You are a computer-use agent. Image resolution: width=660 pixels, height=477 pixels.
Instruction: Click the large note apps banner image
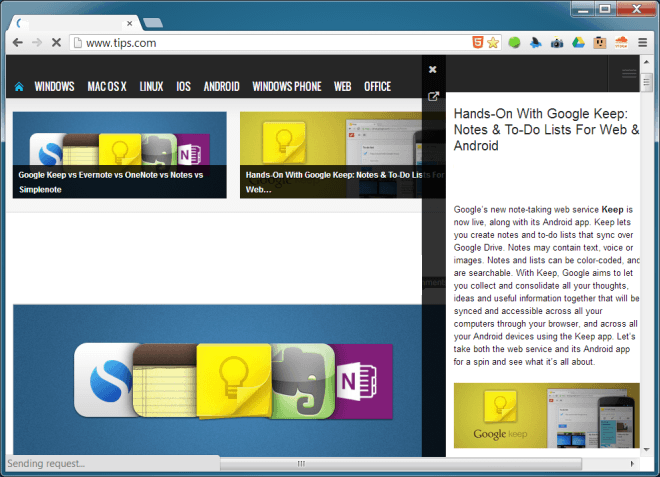point(218,380)
